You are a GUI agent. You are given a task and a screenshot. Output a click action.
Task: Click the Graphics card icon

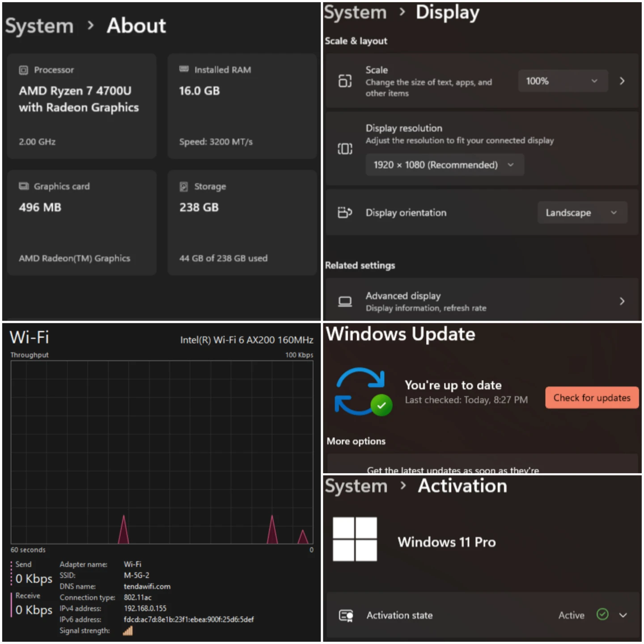coord(23,186)
